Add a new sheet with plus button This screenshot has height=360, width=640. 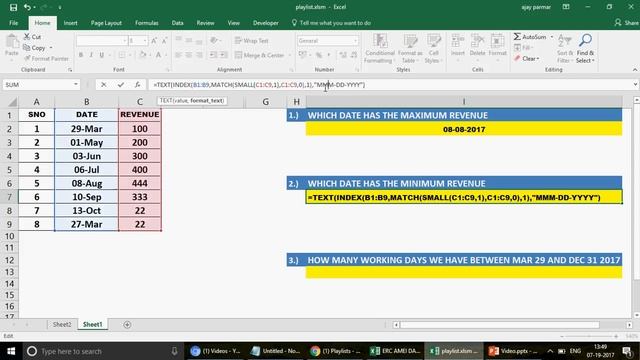pyautogui.click(x=127, y=324)
